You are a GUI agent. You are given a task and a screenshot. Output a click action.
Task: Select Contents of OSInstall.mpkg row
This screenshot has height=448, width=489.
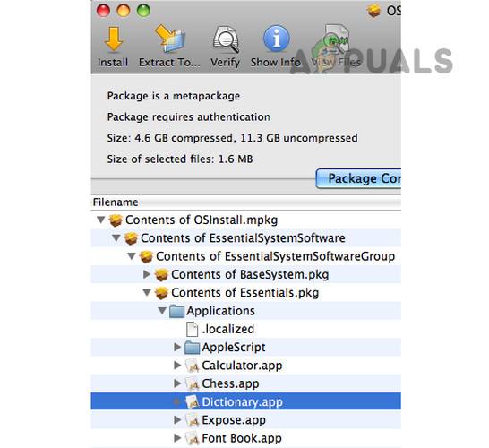[x=245, y=220]
